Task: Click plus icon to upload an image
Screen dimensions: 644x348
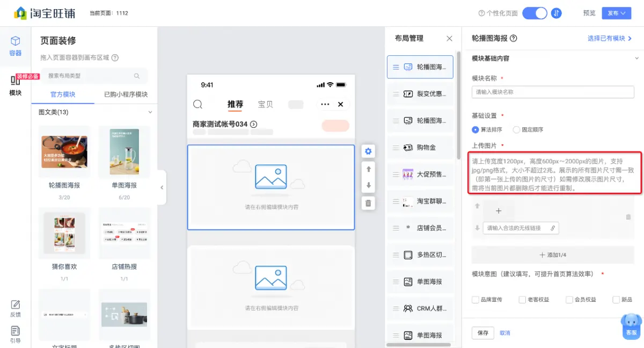Action: [498, 211]
